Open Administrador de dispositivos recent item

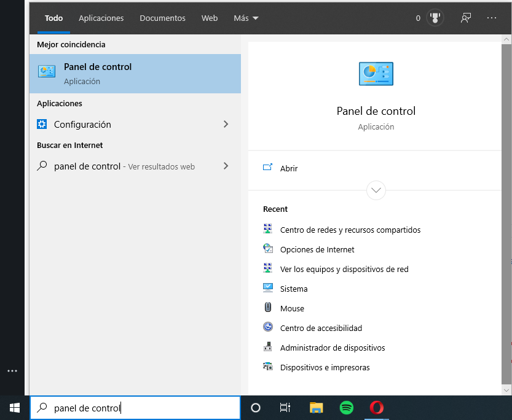pyautogui.click(x=332, y=348)
